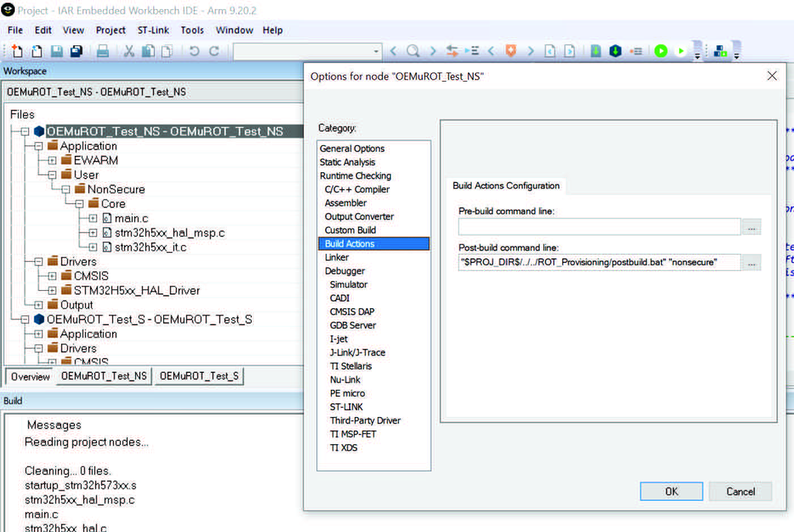Select the OEMuROT_Test_S project node

point(149,320)
